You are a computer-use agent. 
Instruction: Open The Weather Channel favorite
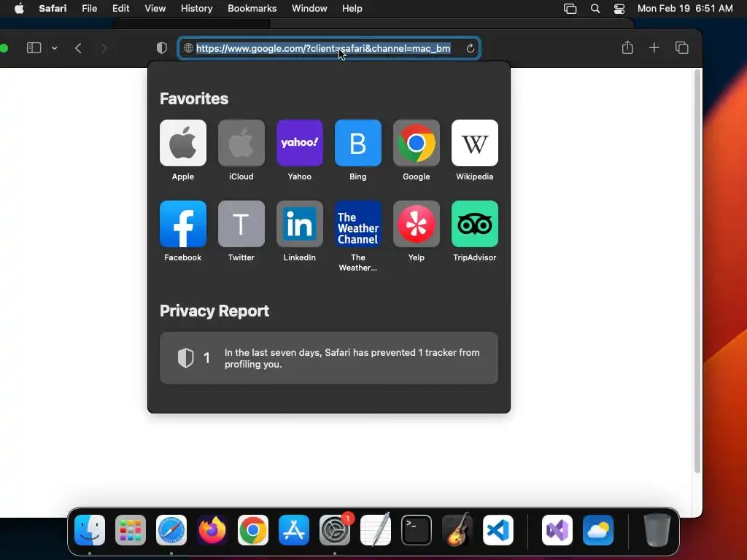(357, 224)
